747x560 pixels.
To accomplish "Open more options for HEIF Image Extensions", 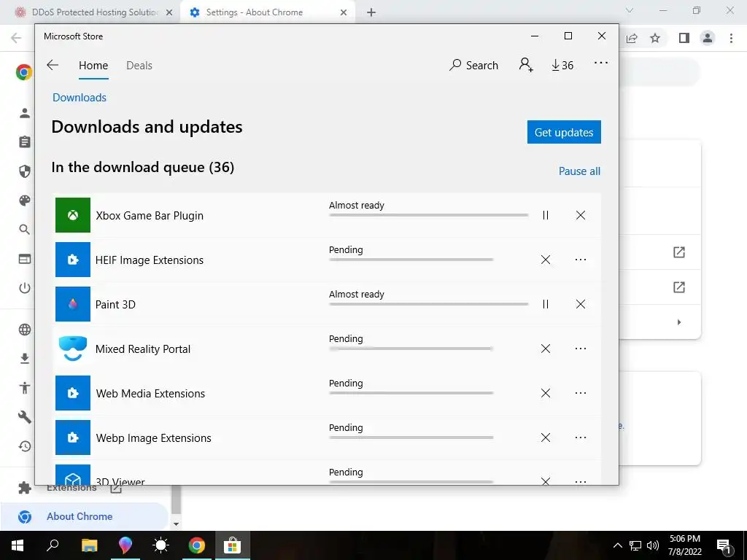I will pyautogui.click(x=580, y=260).
